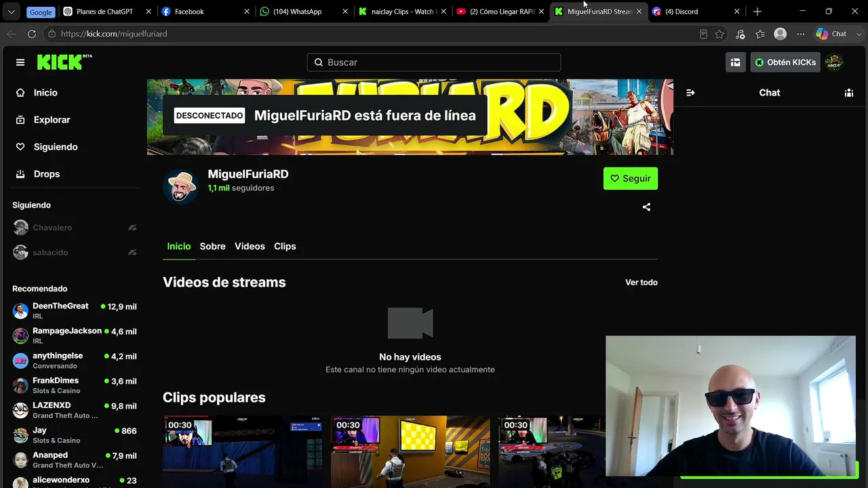Click the MiguelFuriaRD profile avatar
This screenshot has width=868, height=488.
pyautogui.click(x=180, y=186)
